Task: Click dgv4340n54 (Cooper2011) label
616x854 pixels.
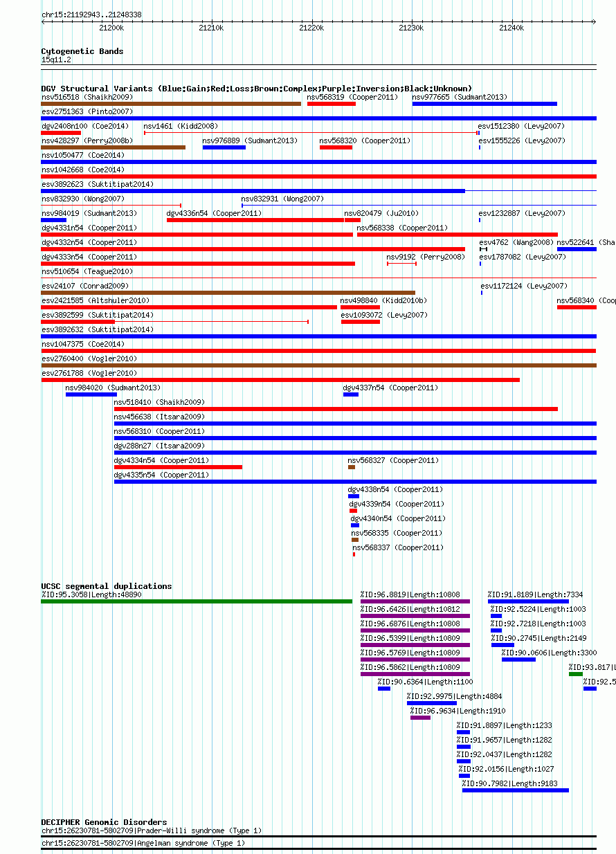Action: pyautogui.click(x=398, y=519)
